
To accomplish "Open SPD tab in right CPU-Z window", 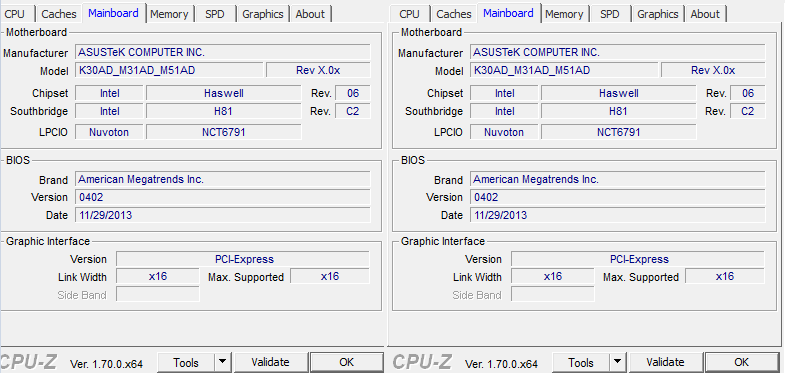I will (x=610, y=14).
